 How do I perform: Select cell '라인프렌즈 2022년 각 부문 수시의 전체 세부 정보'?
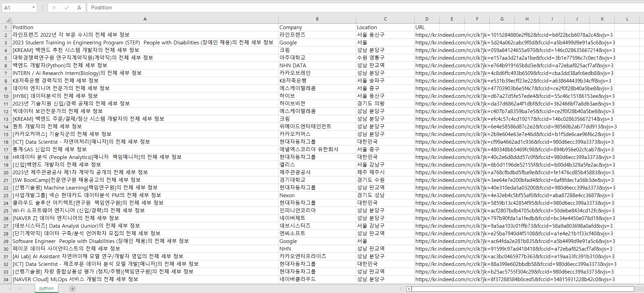[x=145, y=35]
